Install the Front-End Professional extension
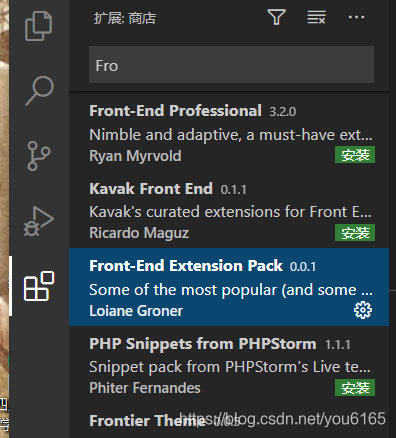Viewport: 396px width, 438px height. click(355, 155)
